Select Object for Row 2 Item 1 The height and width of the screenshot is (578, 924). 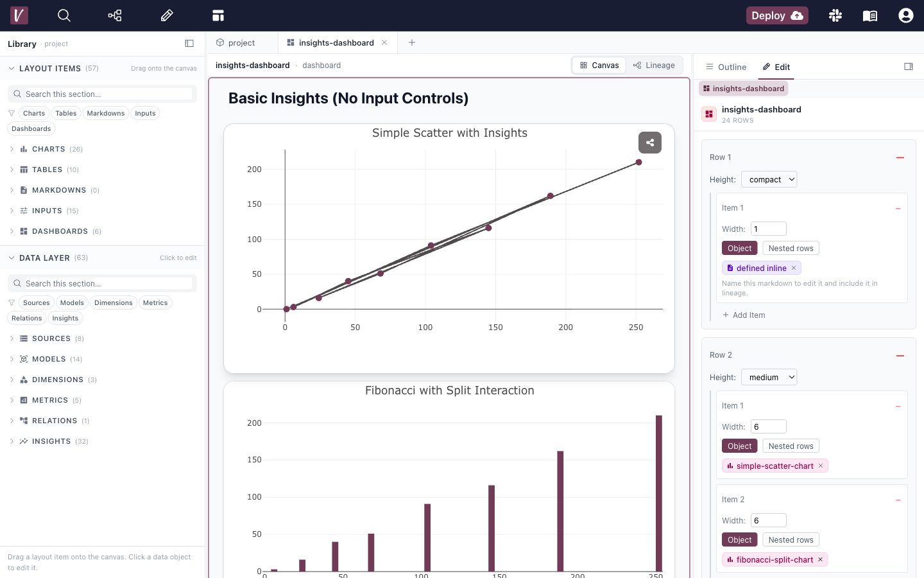point(739,446)
